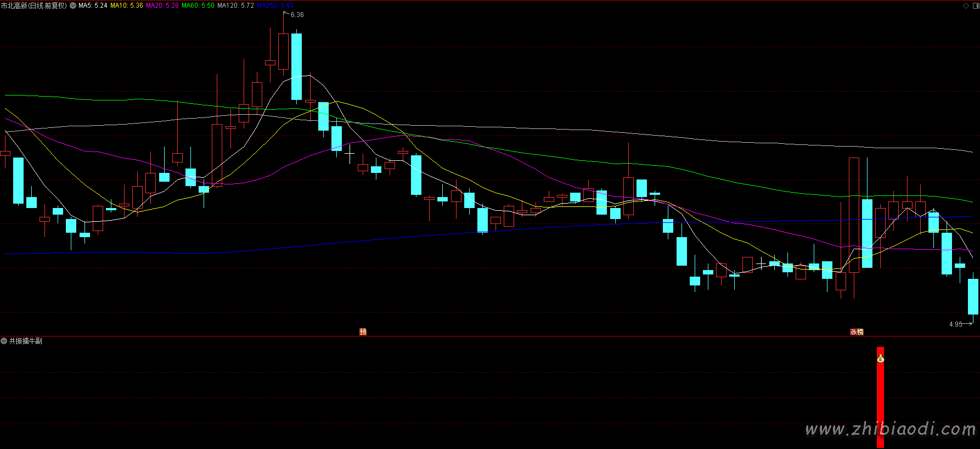The width and height of the screenshot is (980, 449).
Task: Select the blue MA250 label
Action: tap(275, 5)
